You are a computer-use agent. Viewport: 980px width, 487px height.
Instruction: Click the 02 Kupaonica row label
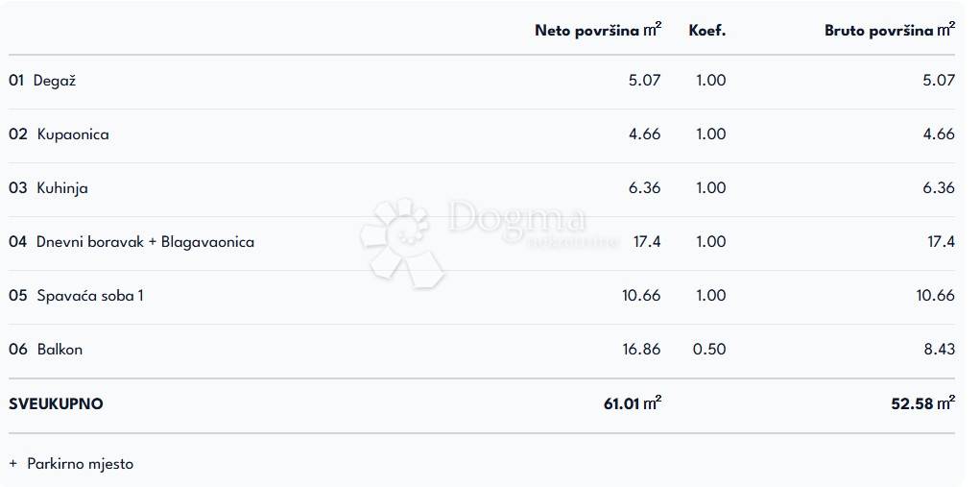coord(59,134)
